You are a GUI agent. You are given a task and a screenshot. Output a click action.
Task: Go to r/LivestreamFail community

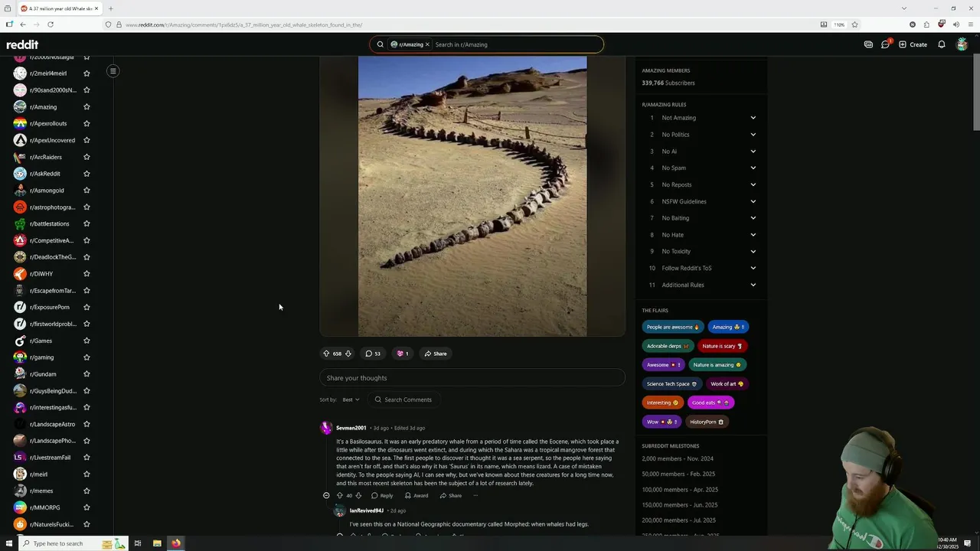click(50, 458)
